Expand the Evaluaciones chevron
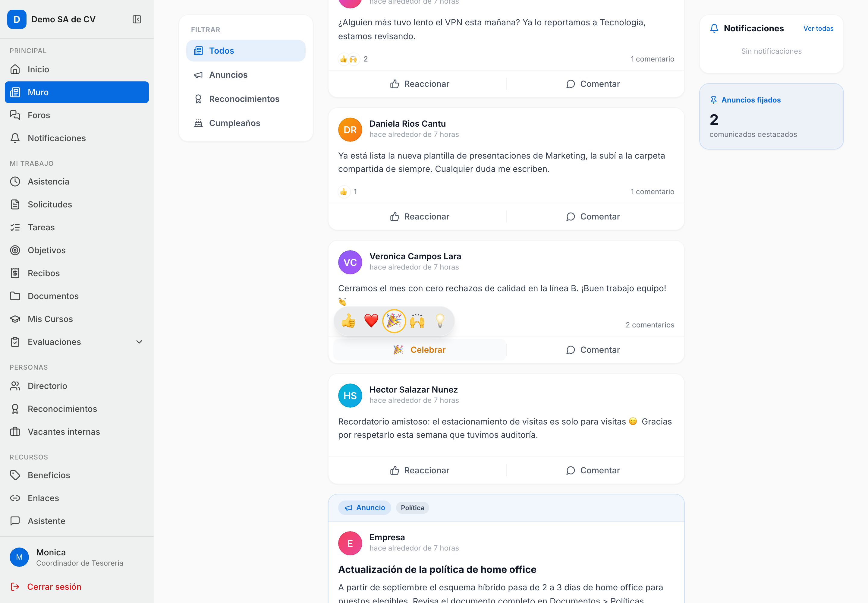868x603 pixels. click(x=139, y=342)
